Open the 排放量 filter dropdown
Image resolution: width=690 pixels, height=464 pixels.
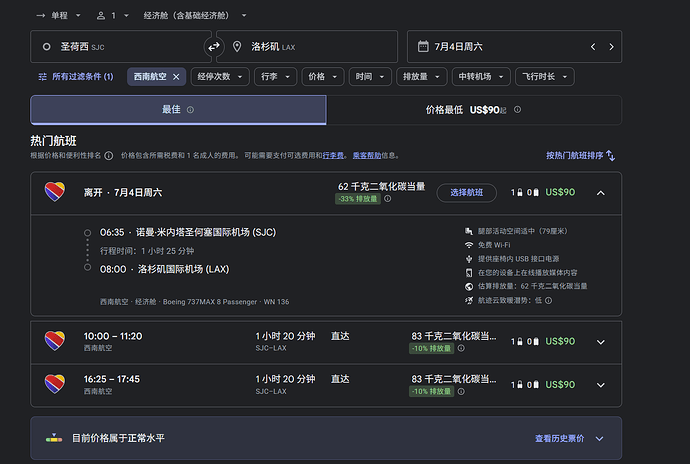coord(422,77)
